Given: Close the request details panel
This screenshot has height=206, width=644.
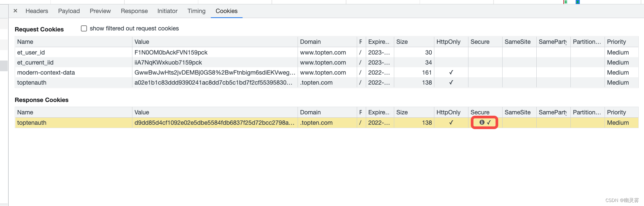Looking at the screenshot, I should click(x=15, y=11).
